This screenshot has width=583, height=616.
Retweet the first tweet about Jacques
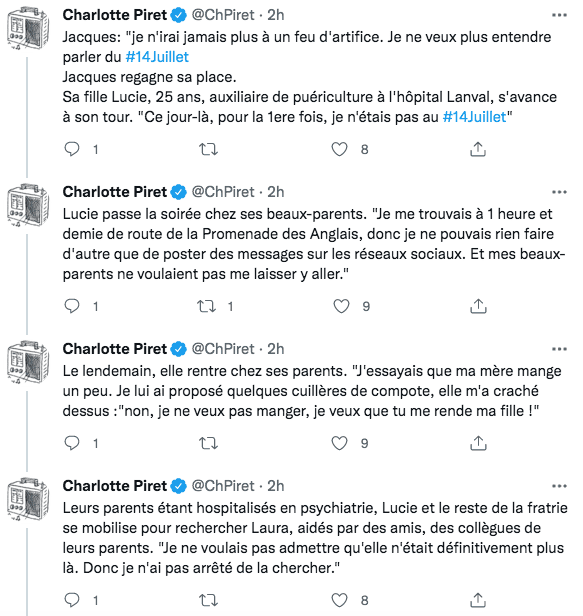coord(208,149)
